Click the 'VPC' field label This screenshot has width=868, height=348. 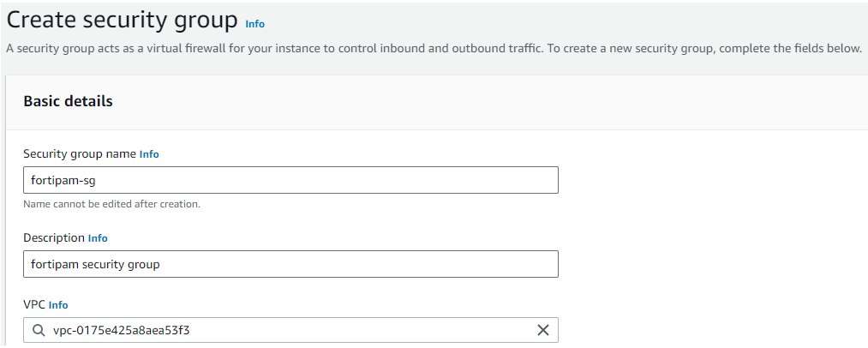pyautogui.click(x=34, y=305)
